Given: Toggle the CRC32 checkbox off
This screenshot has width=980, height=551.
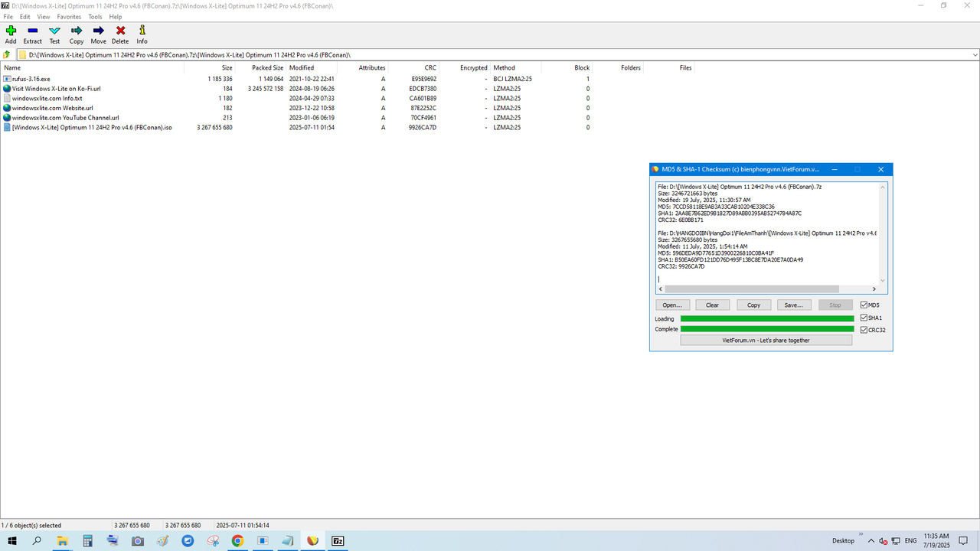Looking at the screenshot, I should [x=863, y=329].
